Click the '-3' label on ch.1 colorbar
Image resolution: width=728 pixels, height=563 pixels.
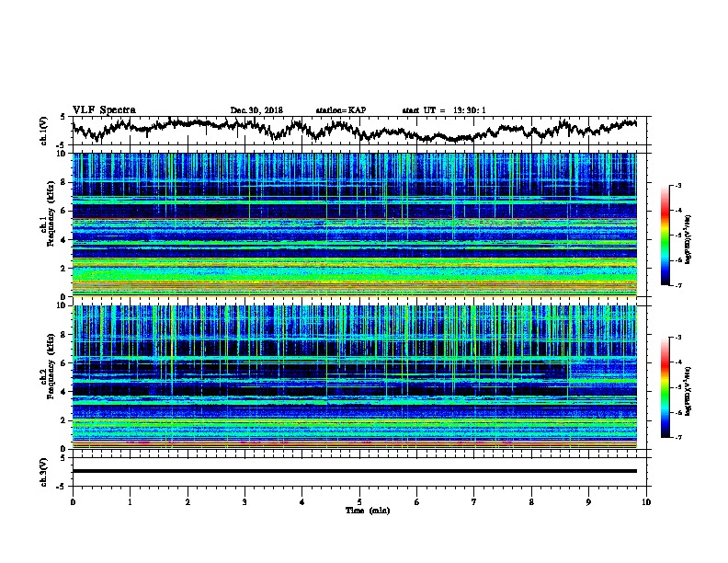[x=677, y=185]
